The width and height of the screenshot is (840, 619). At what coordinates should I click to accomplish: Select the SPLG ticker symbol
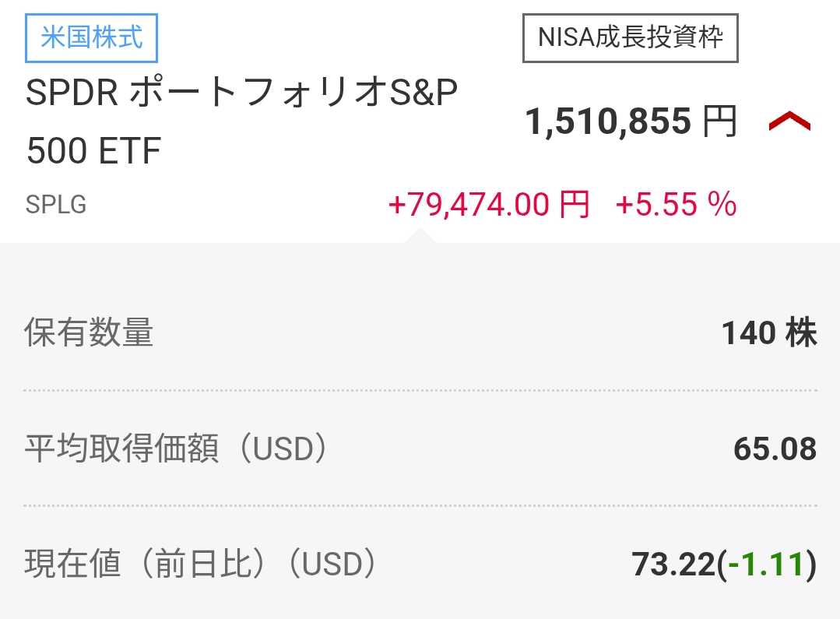56,205
